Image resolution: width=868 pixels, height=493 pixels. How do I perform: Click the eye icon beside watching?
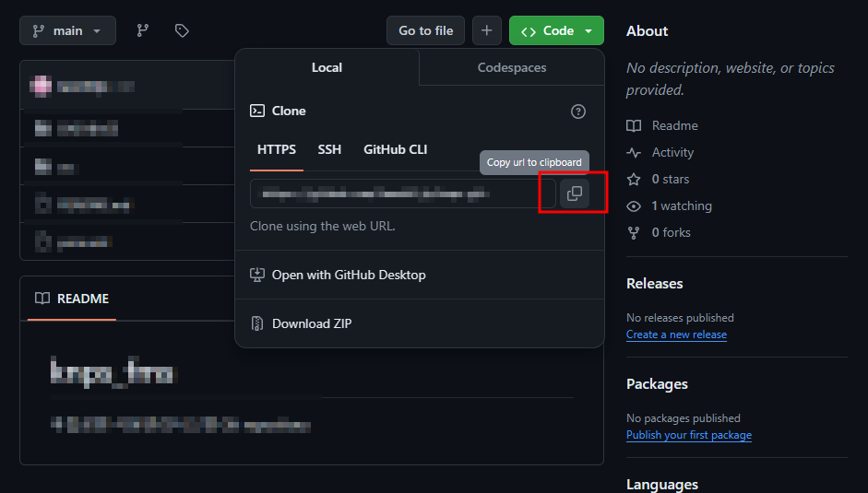coord(634,206)
